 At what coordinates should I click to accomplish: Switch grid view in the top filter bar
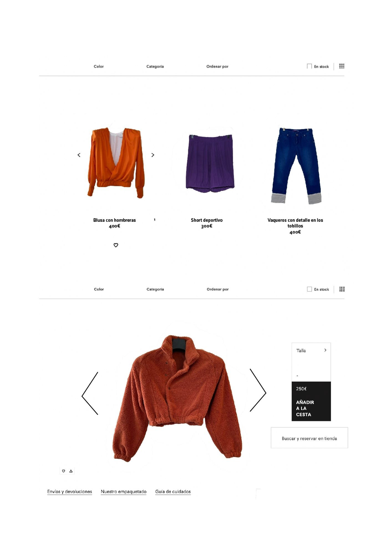342,66
